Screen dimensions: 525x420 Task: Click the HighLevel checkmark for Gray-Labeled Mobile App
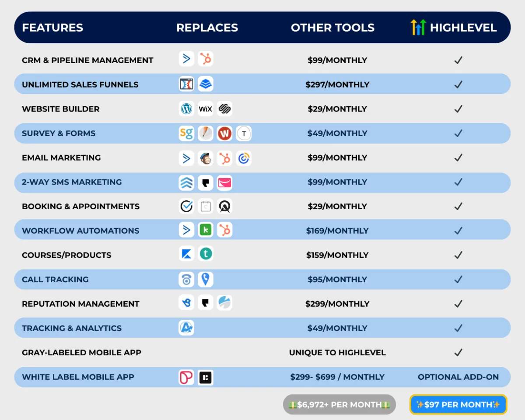coord(458,352)
